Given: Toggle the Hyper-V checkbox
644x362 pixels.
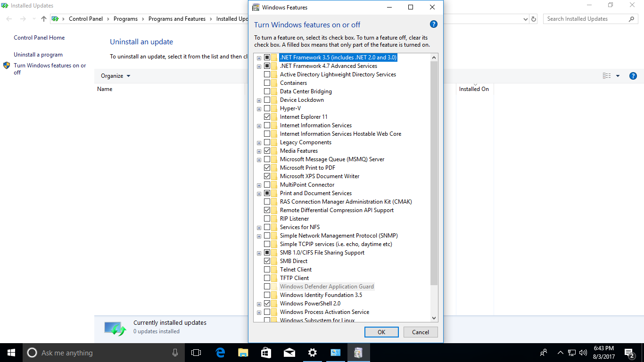Looking at the screenshot, I should coord(267,108).
